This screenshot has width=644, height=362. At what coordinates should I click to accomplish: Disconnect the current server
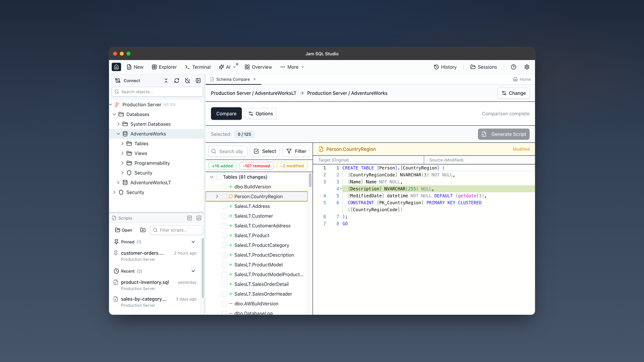tap(187, 80)
